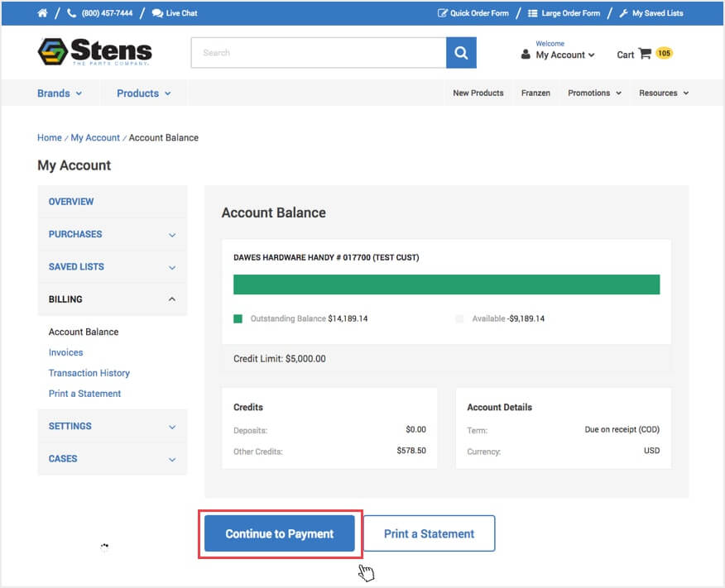The height and width of the screenshot is (588, 725).
Task: Open the Brands dropdown menu
Action: point(60,93)
